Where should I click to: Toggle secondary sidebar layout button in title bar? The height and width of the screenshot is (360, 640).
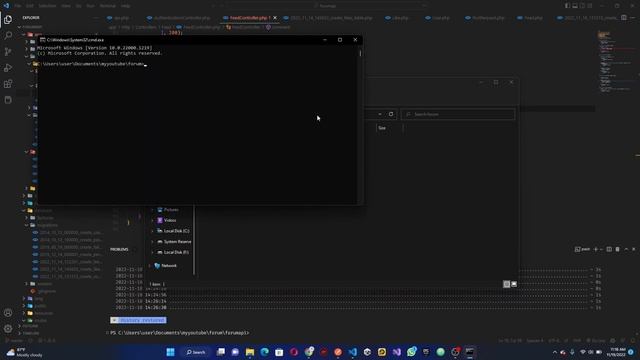[582, 6]
